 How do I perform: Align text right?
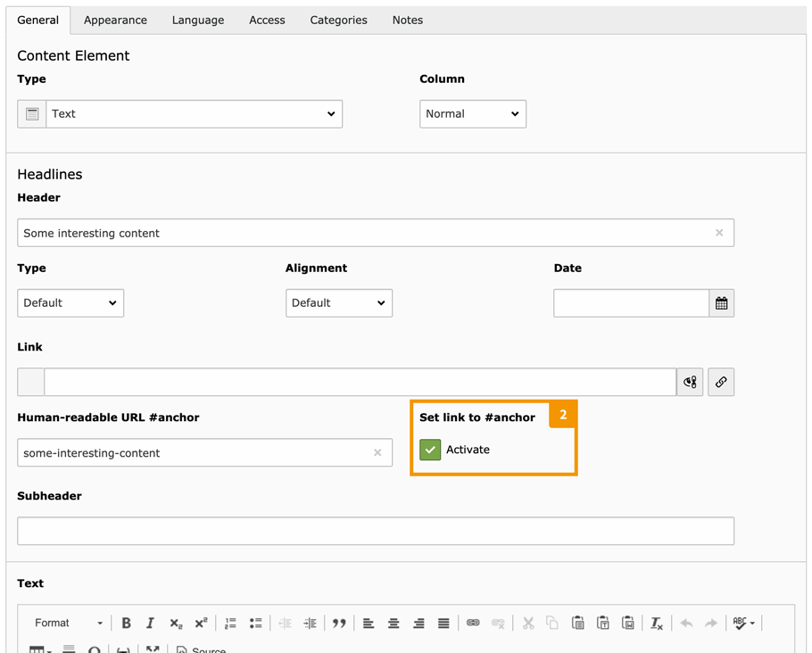point(418,623)
